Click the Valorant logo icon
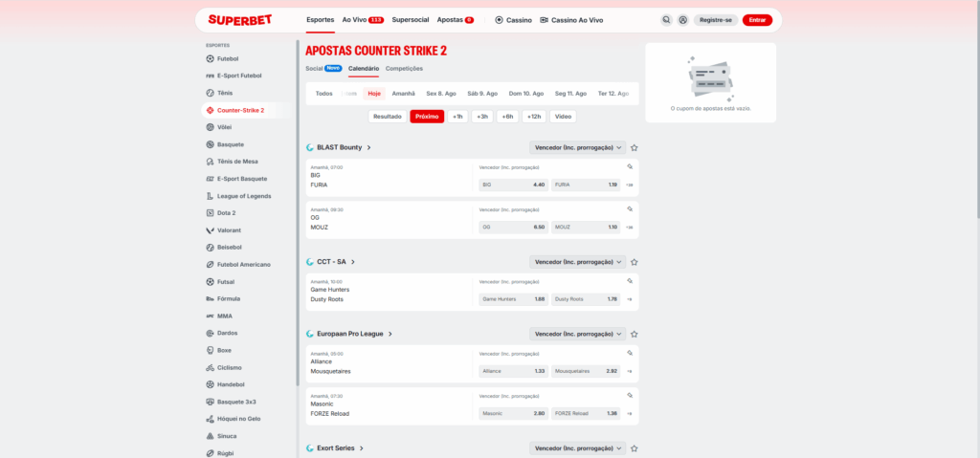This screenshot has width=980, height=458. [x=210, y=229]
